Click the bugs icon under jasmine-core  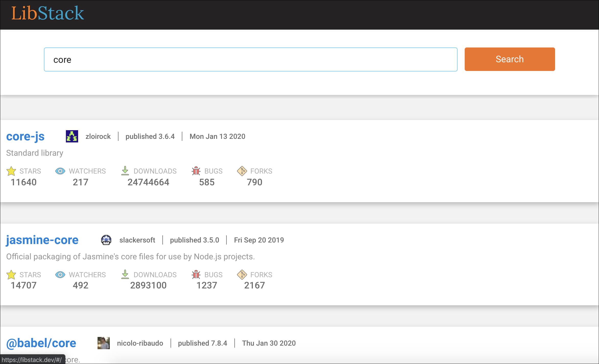coord(196,275)
